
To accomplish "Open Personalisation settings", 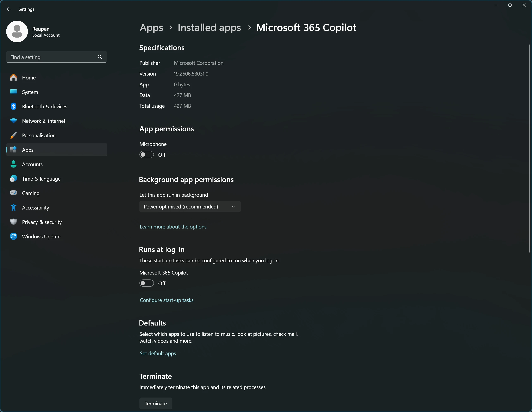I will pyautogui.click(x=39, y=135).
